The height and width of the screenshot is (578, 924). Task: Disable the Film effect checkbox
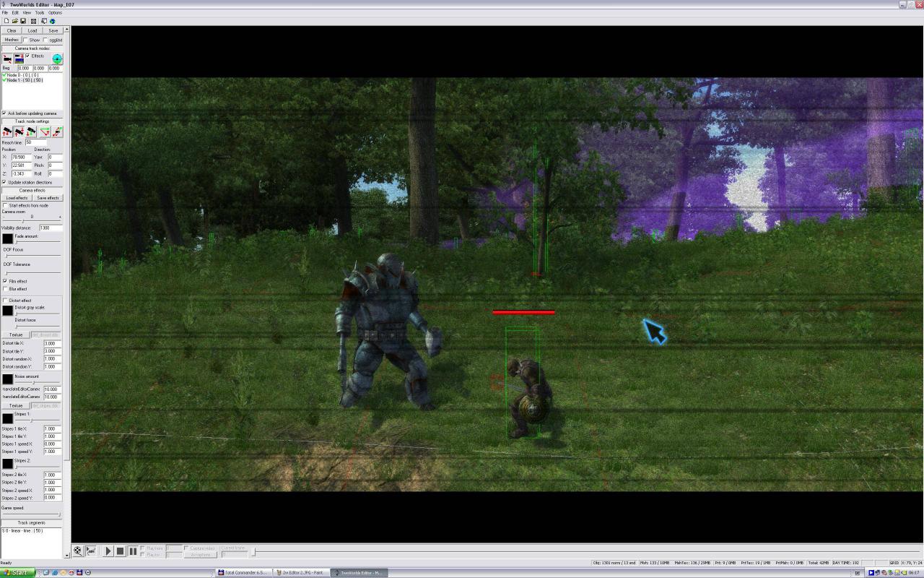coord(6,281)
